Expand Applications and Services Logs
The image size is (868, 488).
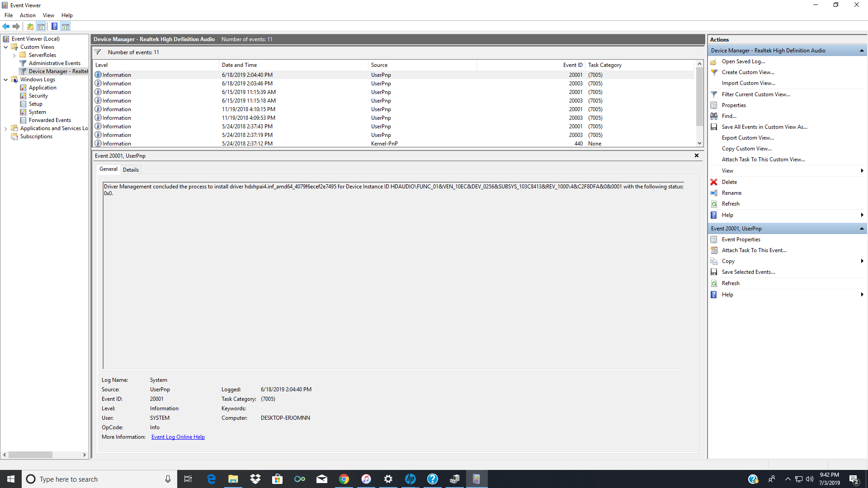[6, 128]
